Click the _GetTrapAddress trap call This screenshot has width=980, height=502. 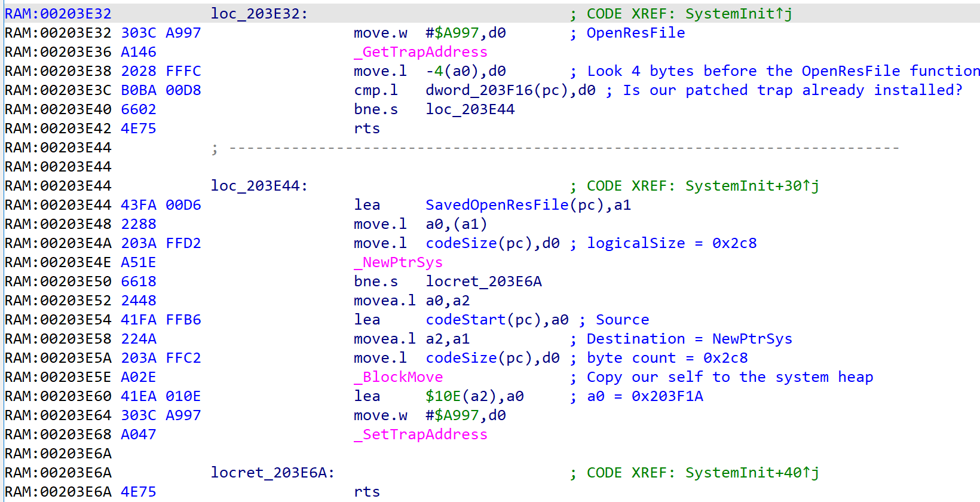[x=421, y=52]
